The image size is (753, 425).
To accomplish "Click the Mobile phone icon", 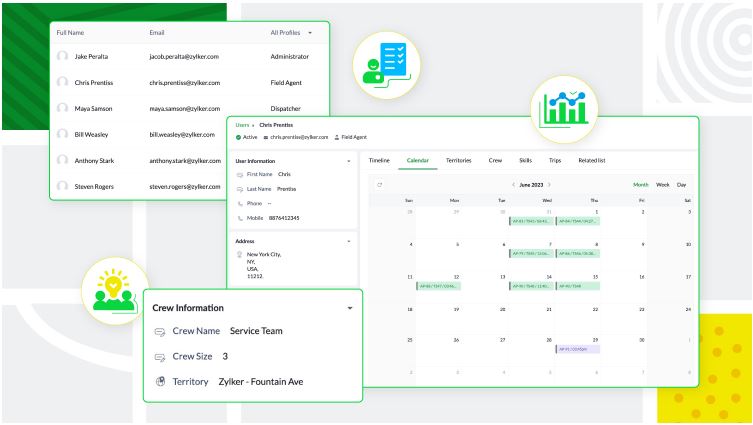I will point(240,218).
